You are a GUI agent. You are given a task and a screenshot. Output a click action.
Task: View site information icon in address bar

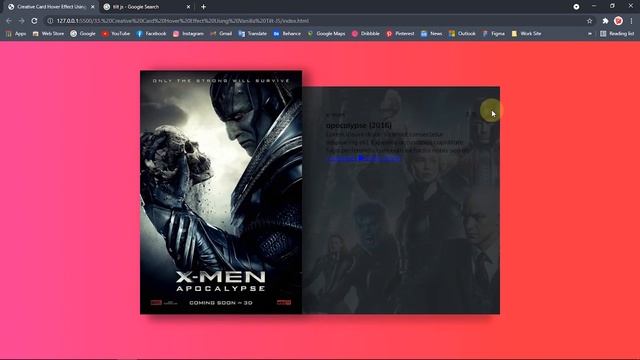[x=50, y=21]
